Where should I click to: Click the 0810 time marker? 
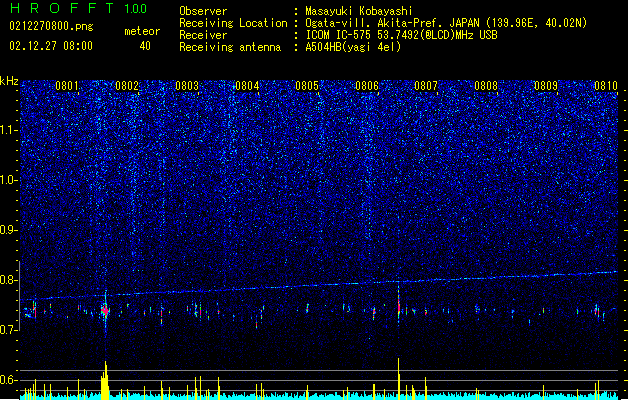(606, 86)
